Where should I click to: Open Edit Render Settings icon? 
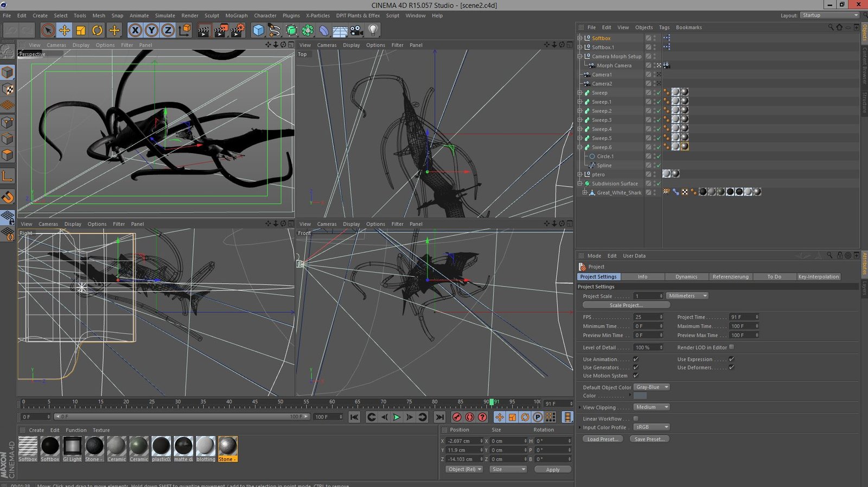(238, 30)
